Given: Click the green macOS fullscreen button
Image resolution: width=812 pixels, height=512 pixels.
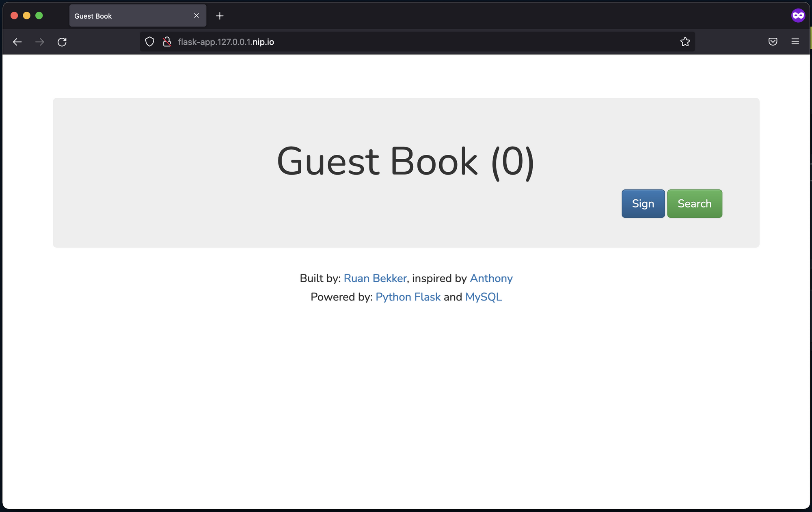Looking at the screenshot, I should point(39,15).
